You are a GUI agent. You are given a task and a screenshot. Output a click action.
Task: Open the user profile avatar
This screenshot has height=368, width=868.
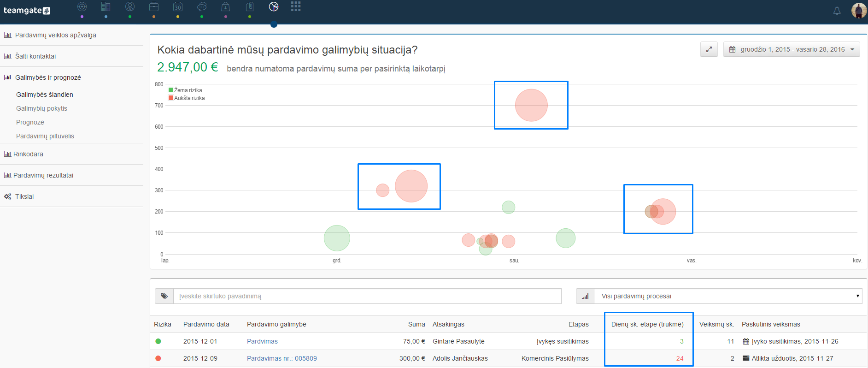pos(859,10)
